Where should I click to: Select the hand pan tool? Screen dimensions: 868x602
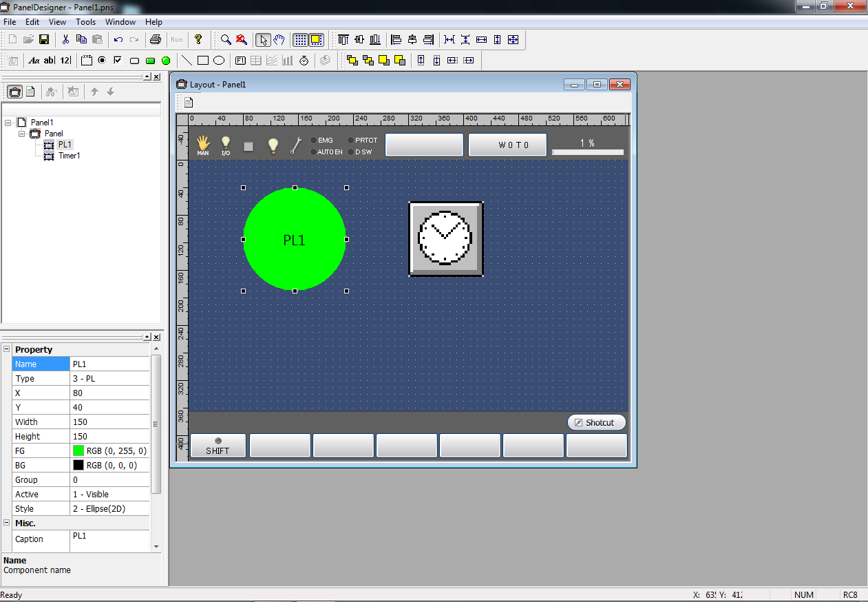pos(279,40)
